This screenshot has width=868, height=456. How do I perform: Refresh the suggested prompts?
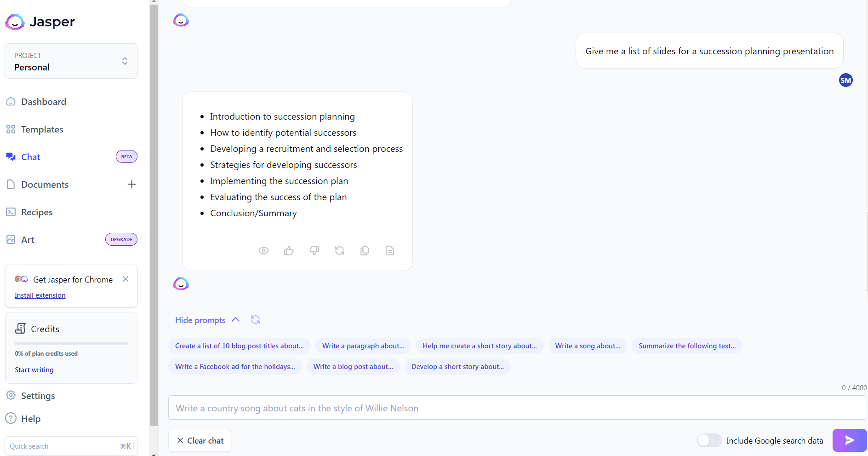256,320
